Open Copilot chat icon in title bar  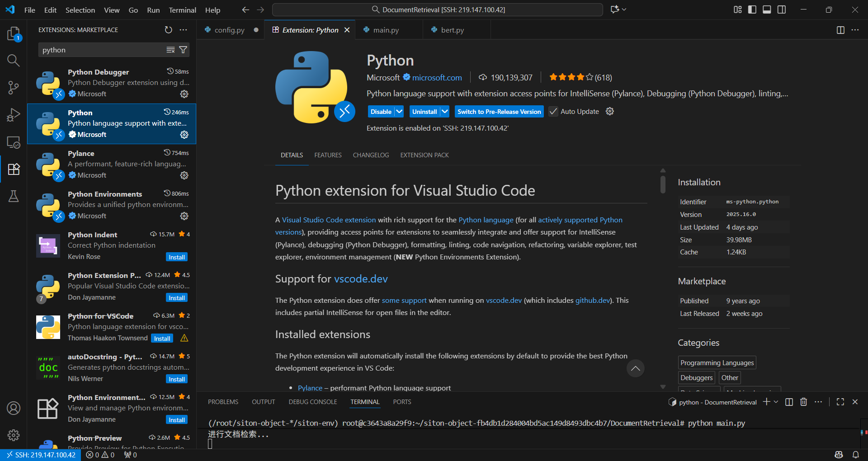click(615, 9)
